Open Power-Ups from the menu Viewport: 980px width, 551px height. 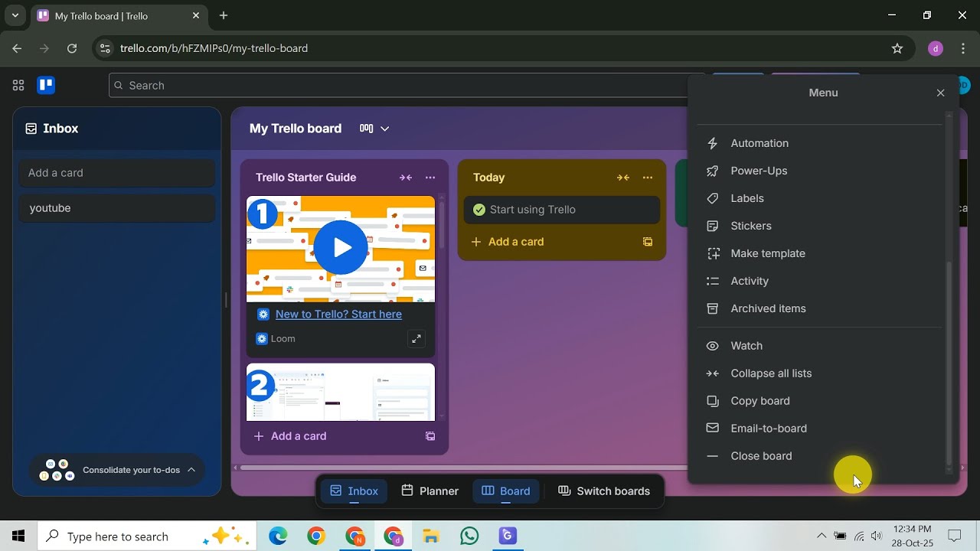tap(819, 171)
